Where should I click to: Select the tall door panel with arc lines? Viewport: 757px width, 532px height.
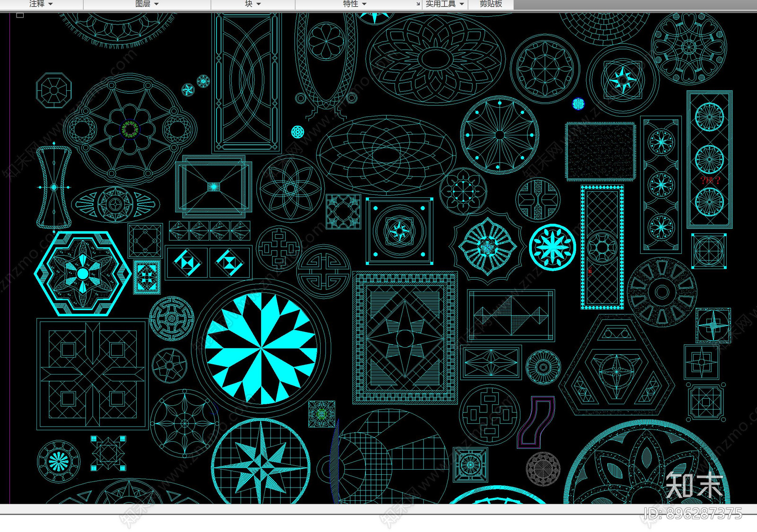(x=246, y=82)
